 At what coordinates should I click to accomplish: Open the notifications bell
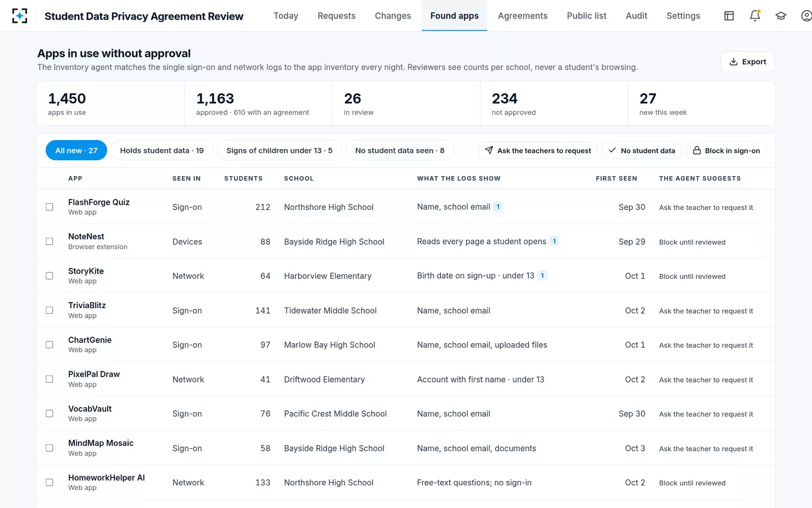[x=755, y=16]
